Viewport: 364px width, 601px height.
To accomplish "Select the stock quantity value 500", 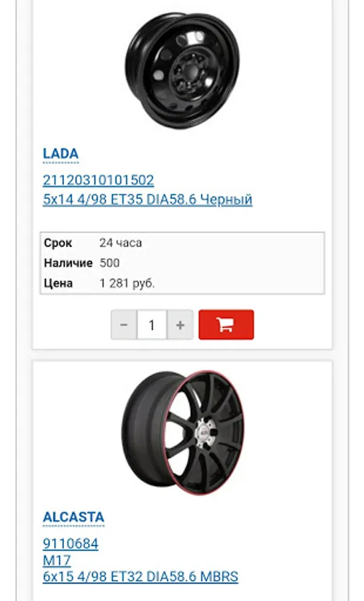I will 110,263.
